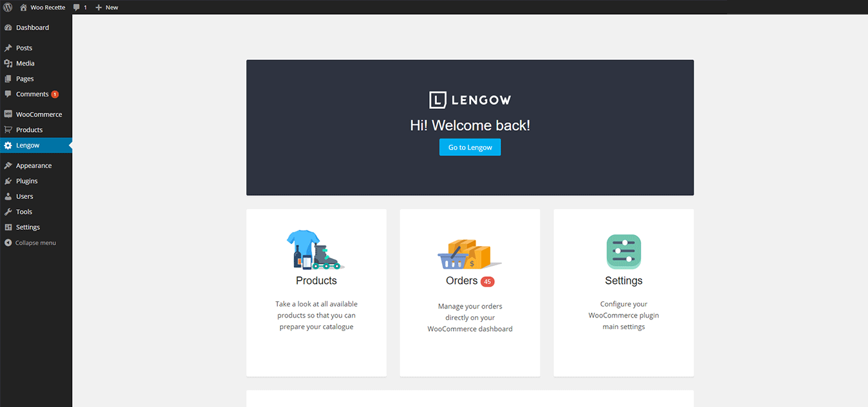Open the Comments menu label

coord(32,94)
